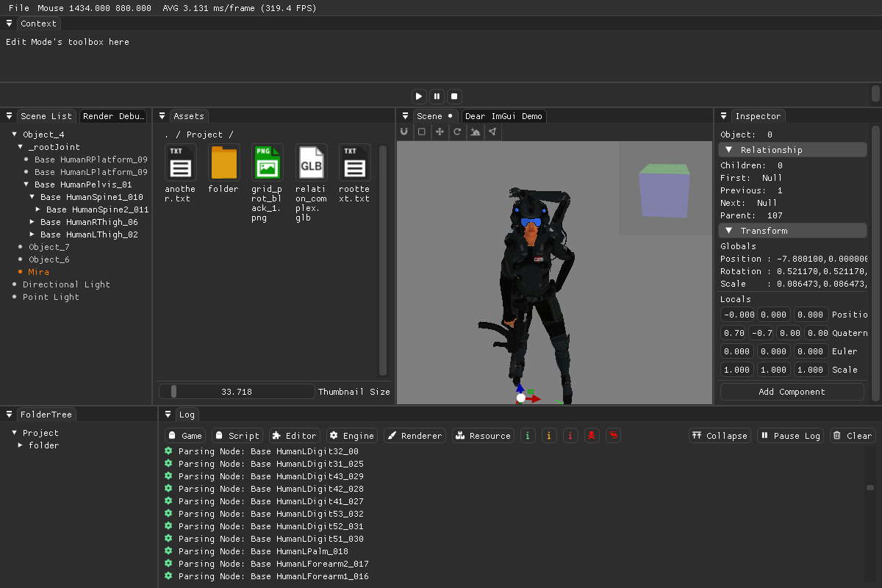
Task: Click the skull fatal-error log filter
Action: coord(592,435)
